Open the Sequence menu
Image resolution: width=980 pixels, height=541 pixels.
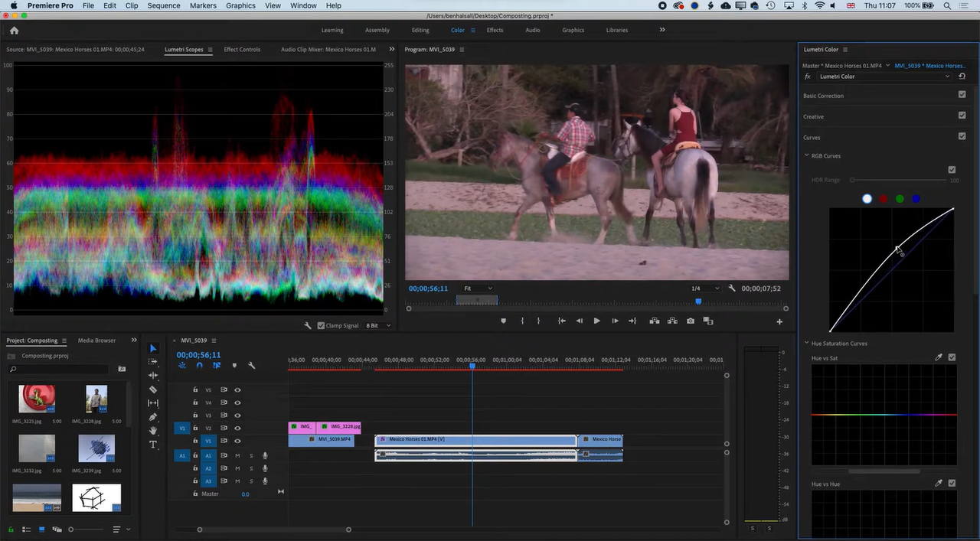163,5
